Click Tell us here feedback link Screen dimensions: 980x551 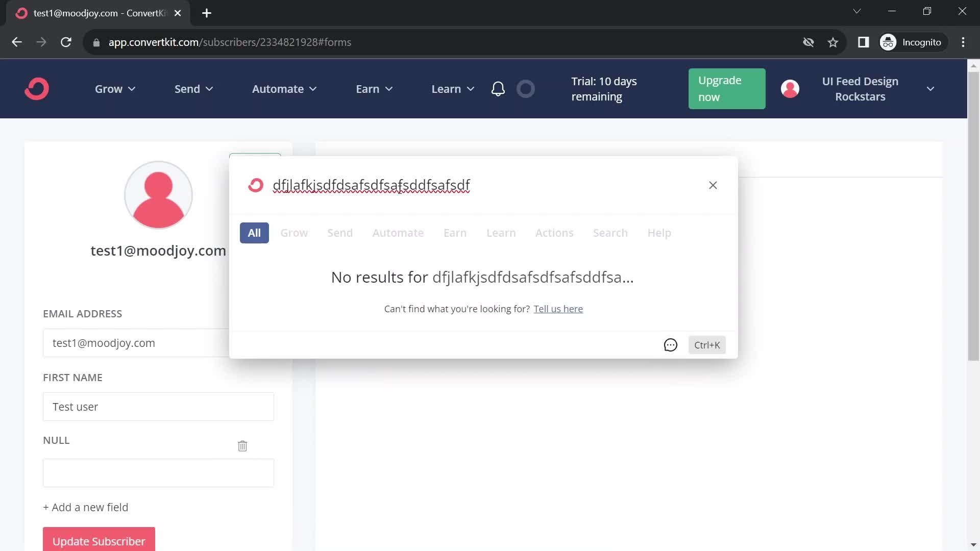tap(558, 308)
